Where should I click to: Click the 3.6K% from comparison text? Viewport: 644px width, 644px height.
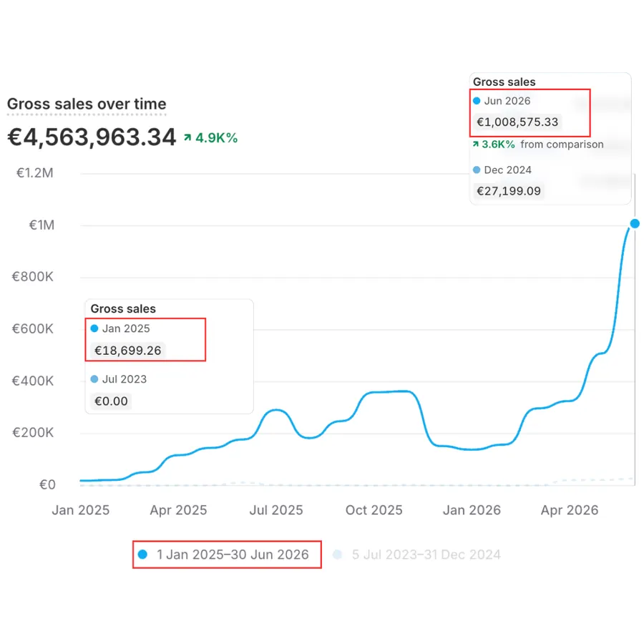(538, 145)
